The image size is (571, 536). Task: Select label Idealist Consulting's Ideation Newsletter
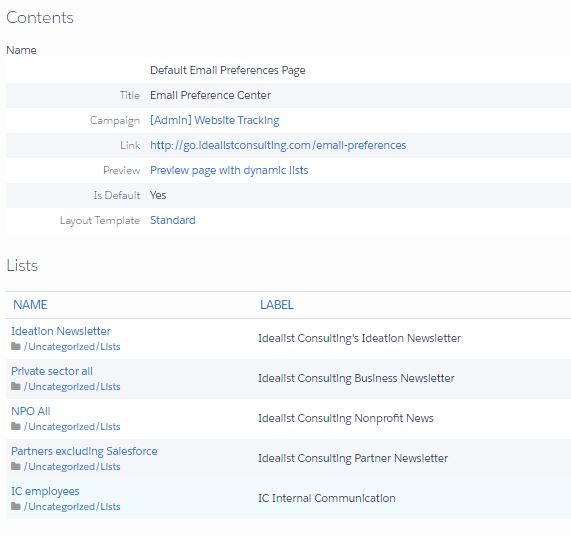pyautogui.click(x=359, y=338)
